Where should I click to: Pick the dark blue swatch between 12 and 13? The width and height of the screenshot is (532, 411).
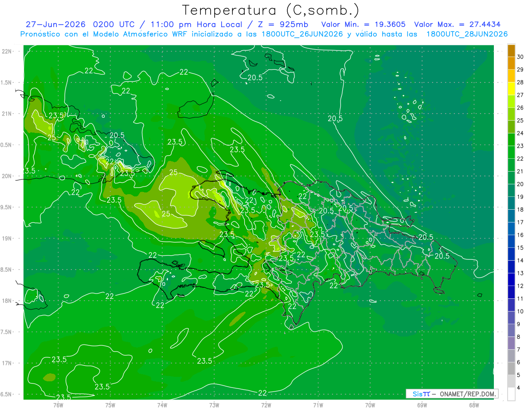point(511,279)
